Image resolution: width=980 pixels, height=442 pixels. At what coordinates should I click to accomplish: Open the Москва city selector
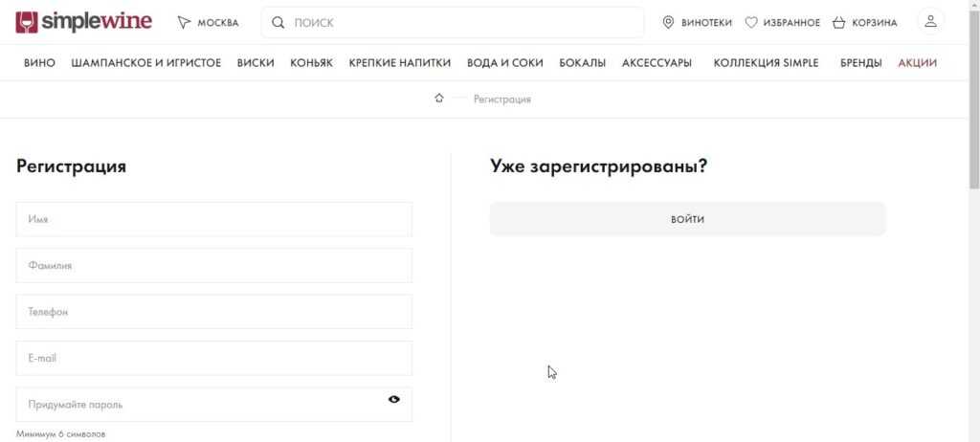point(208,22)
